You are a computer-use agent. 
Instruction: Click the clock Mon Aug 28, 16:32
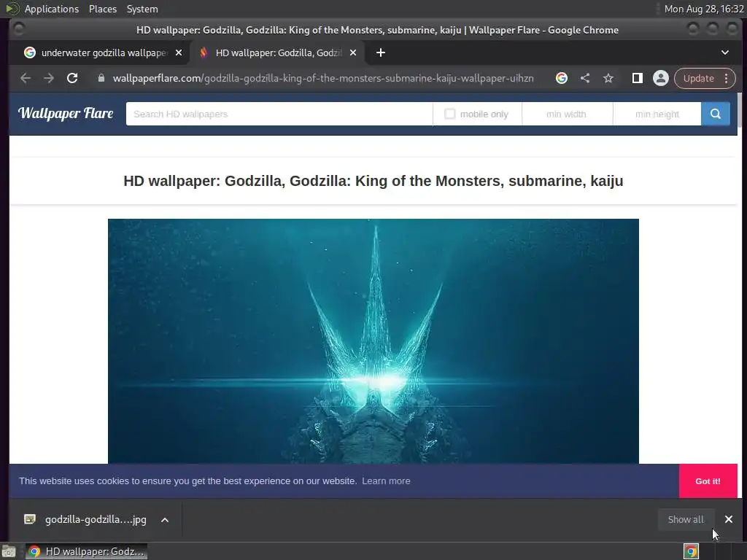pyautogui.click(x=704, y=9)
